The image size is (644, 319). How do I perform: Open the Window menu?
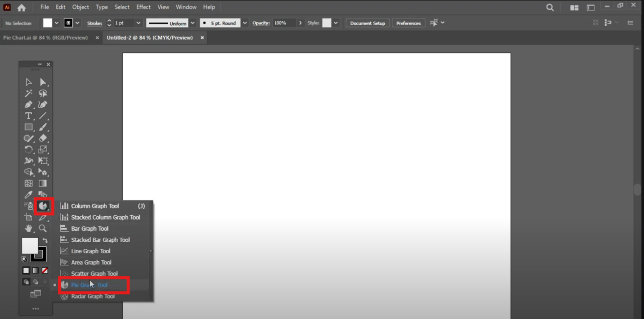coord(186,7)
